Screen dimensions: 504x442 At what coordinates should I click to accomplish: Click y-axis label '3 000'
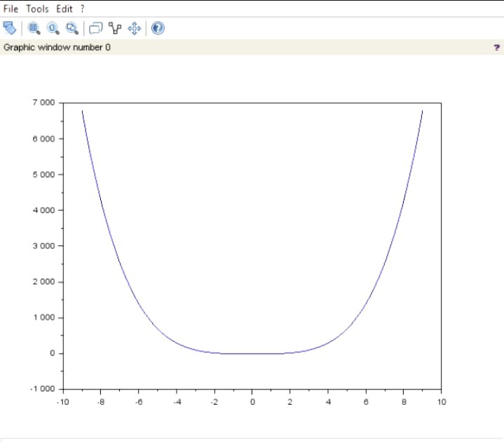[x=43, y=246]
